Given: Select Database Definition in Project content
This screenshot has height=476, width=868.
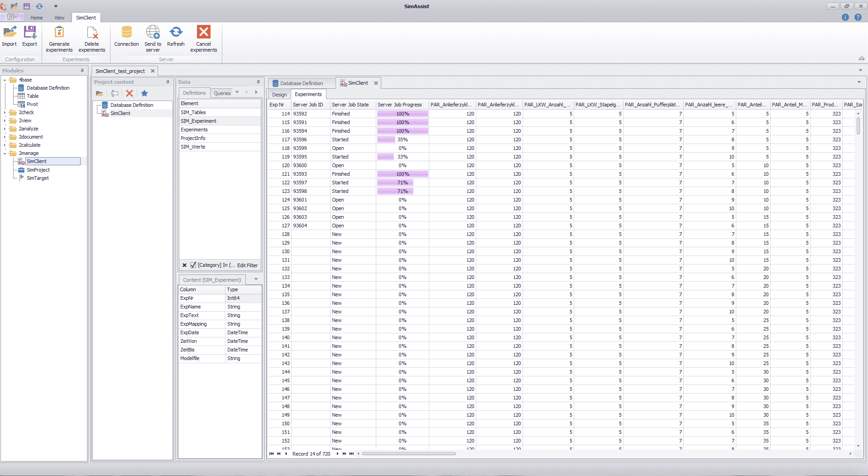Looking at the screenshot, I should (x=132, y=105).
